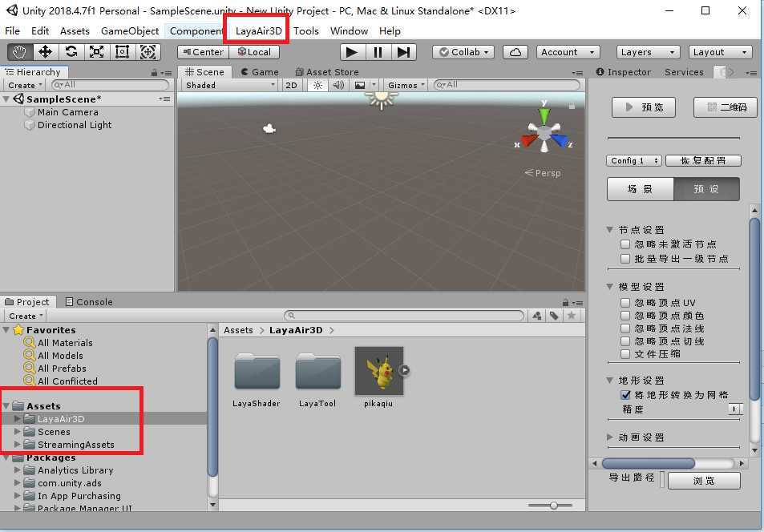The width and height of the screenshot is (764, 532).
Task: Select the Rect Transform tool
Action: click(122, 51)
